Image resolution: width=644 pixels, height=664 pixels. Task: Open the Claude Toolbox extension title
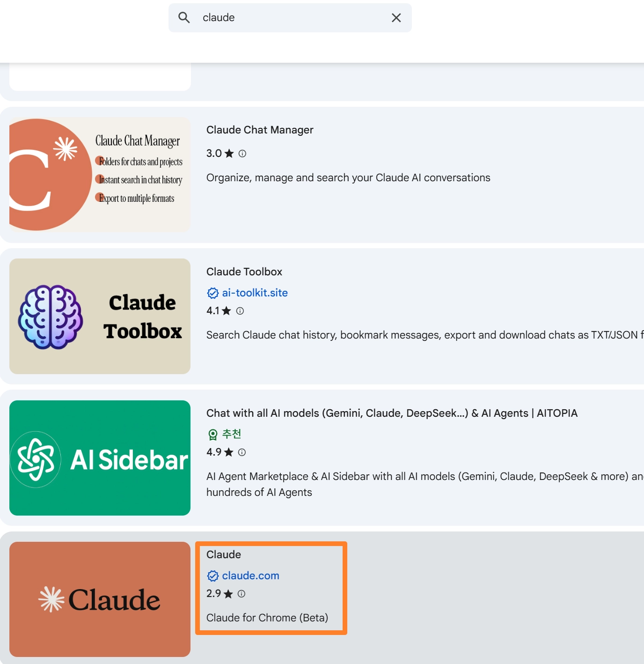244,272
